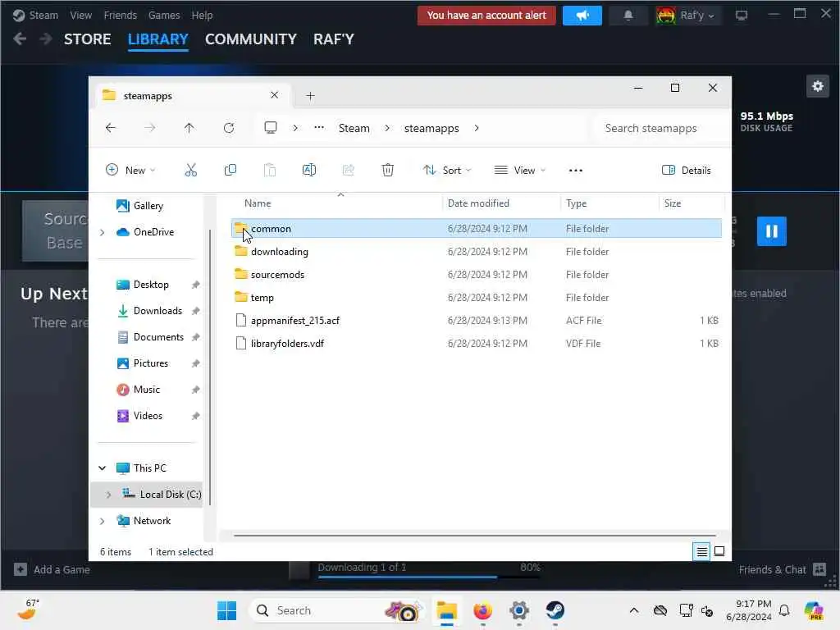Click Steam Big Picture mode icon
This screenshot has height=630, width=840.
[741, 16]
